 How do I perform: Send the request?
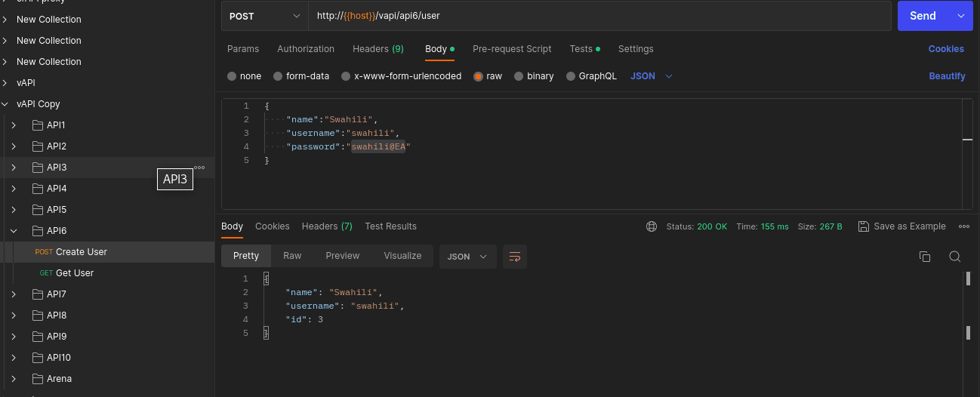tap(923, 16)
